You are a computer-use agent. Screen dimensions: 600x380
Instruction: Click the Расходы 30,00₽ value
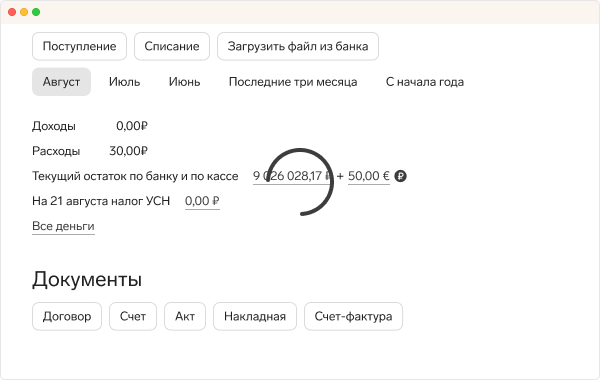pos(128,151)
